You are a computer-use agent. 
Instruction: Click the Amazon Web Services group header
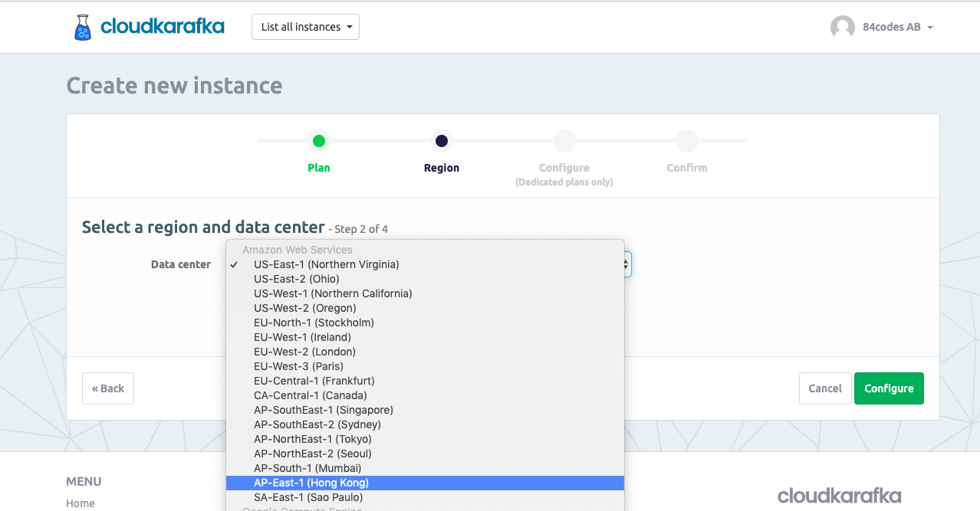(x=298, y=250)
